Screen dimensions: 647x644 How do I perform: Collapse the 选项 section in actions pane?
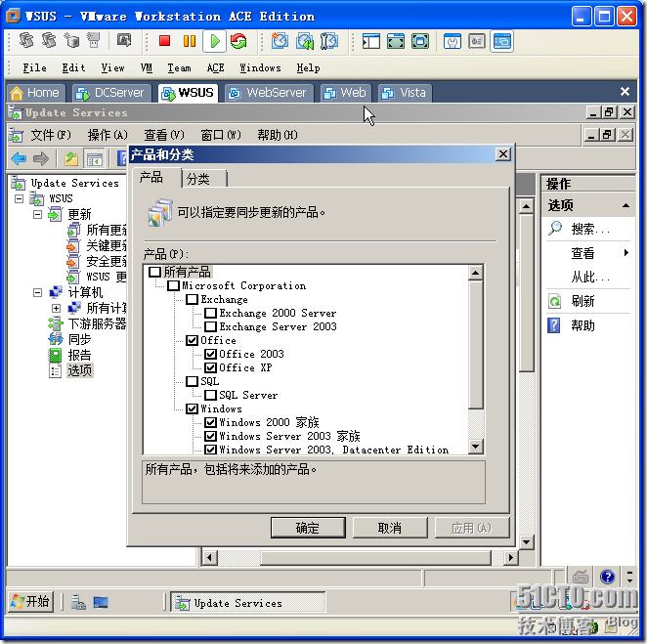click(x=625, y=205)
